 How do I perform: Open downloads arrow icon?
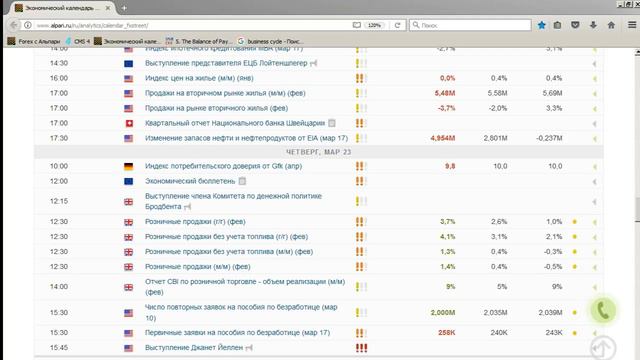click(x=593, y=25)
